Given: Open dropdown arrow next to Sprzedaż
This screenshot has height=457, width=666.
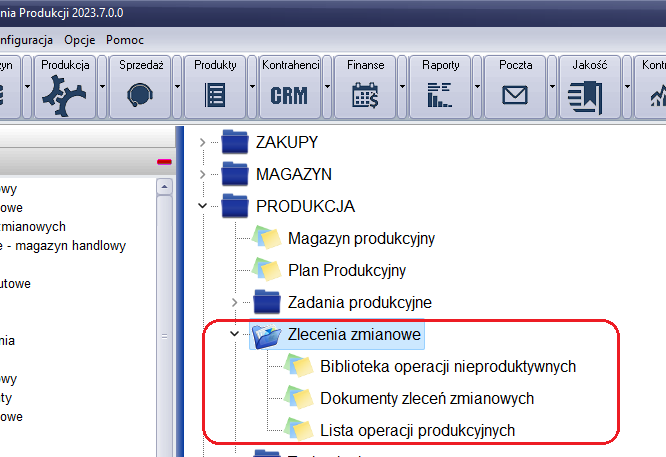Looking at the screenshot, I should (x=177, y=86).
